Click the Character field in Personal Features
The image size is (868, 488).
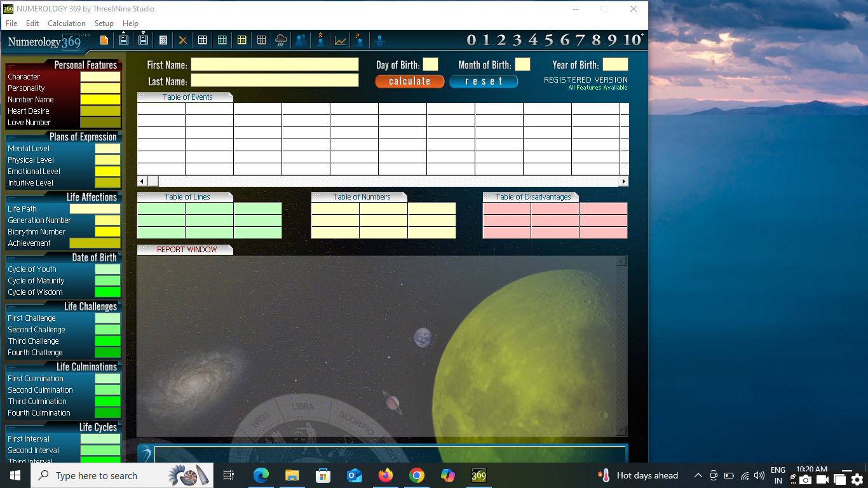click(x=100, y=76)
